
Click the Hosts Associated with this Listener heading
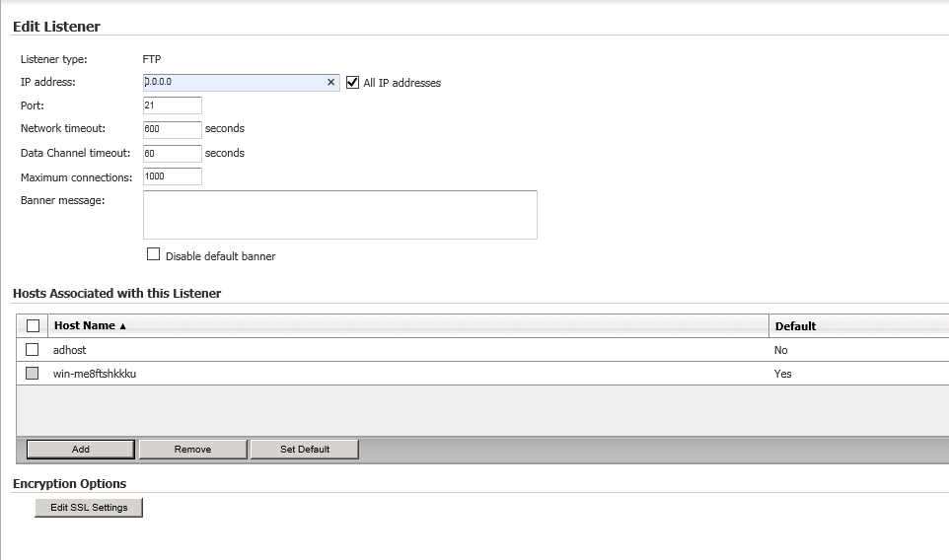coord(116,293)
